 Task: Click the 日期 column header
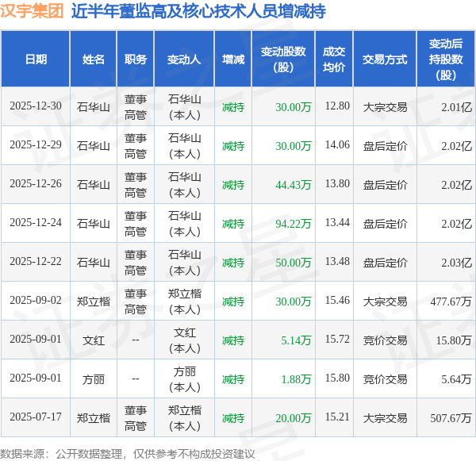(x=36, y=60)
